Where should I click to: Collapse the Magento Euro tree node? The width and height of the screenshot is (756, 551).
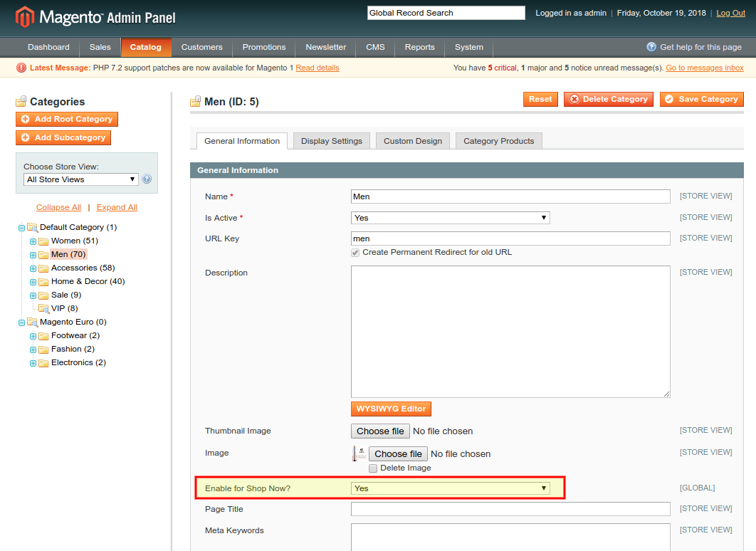coord(21,322)
